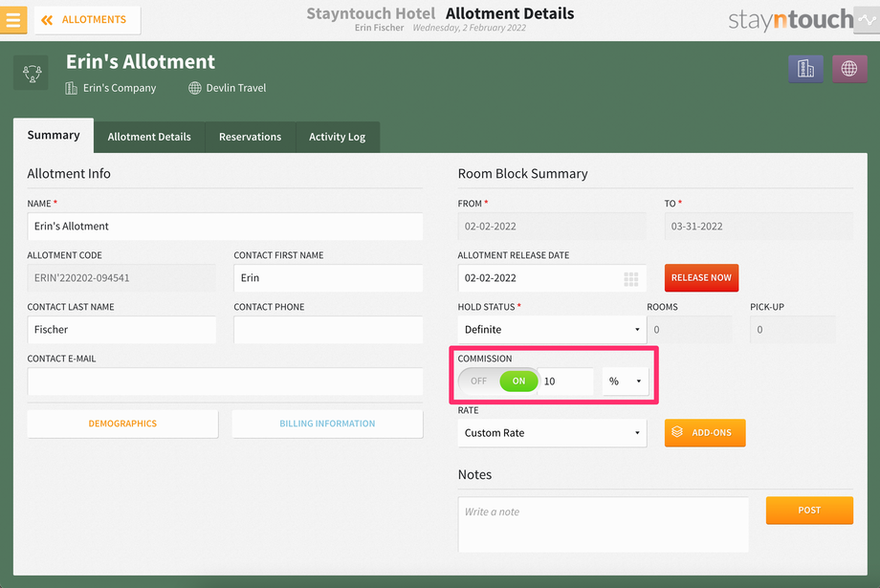
Task: Toggle the Commission switch
Action: 498,381
